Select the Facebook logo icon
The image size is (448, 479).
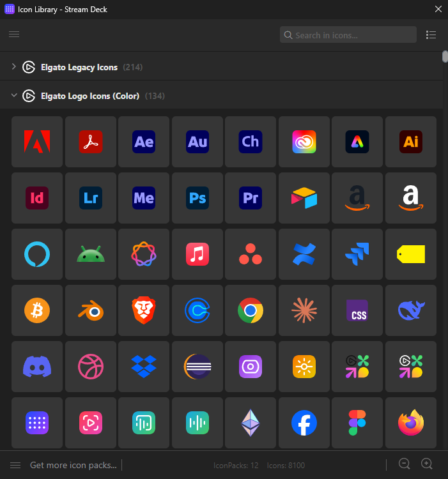[304, 423]
